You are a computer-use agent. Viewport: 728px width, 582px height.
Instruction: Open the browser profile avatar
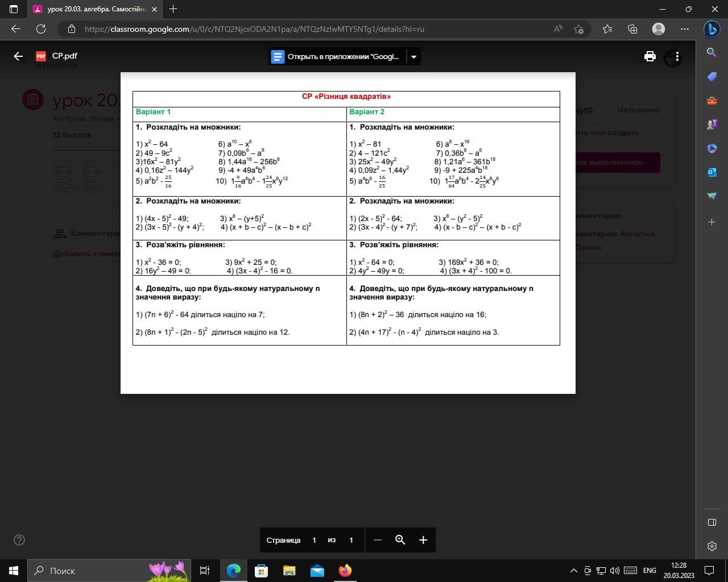(x=659, y=29)
